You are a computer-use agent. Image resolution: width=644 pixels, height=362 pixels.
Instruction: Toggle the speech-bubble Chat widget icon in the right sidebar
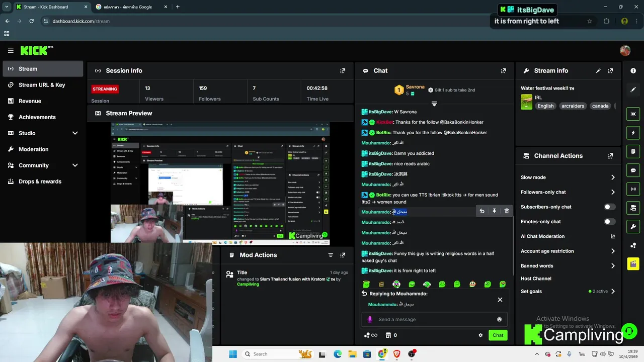click(x=633, y=170)
